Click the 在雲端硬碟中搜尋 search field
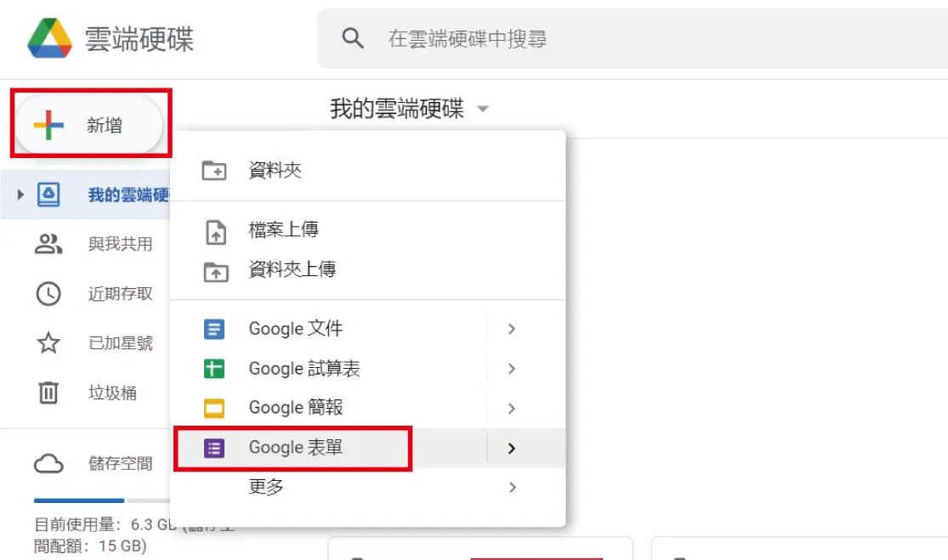Viewport: 948px width, 560px height. (x=633, y=38)
